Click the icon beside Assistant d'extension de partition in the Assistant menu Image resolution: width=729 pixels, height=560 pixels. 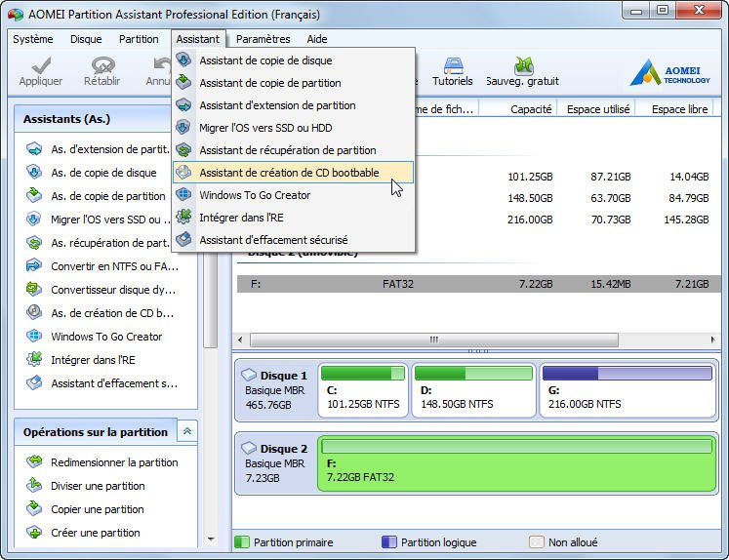pyautogui.click(x=184, y=105)
